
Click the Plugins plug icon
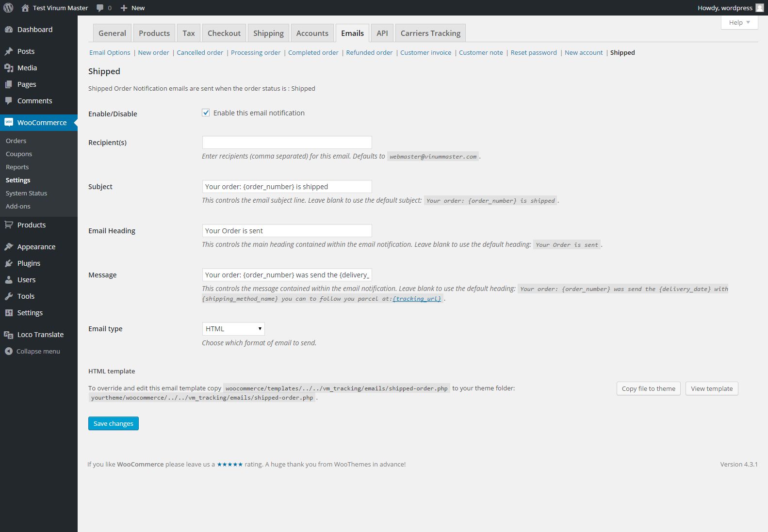[9, 263]
